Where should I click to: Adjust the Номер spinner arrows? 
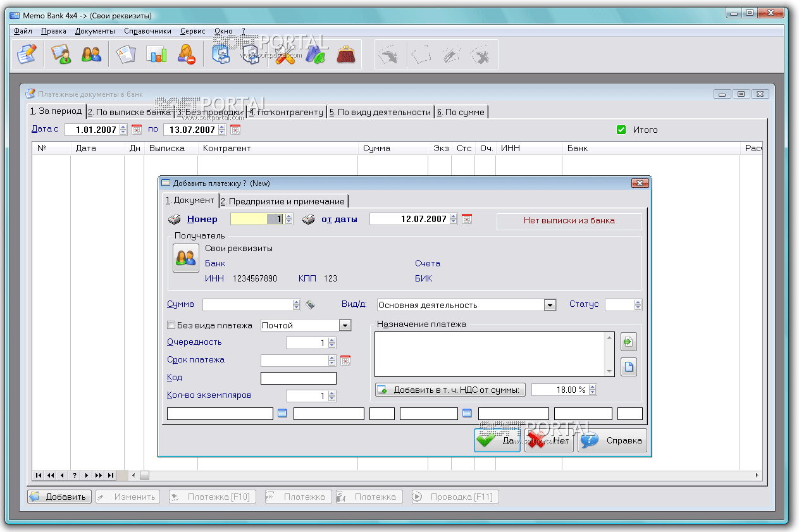pyautogui.click(x=288, y=219)
